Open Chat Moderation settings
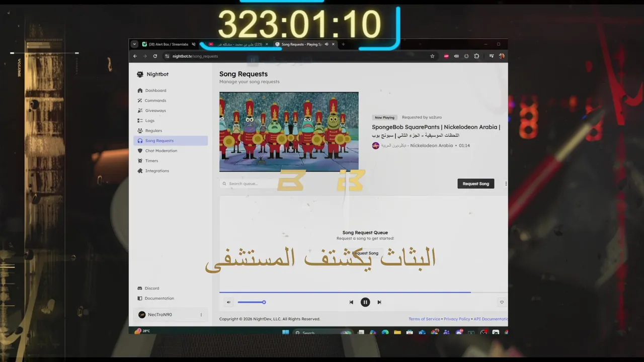 tap(170, 151)
